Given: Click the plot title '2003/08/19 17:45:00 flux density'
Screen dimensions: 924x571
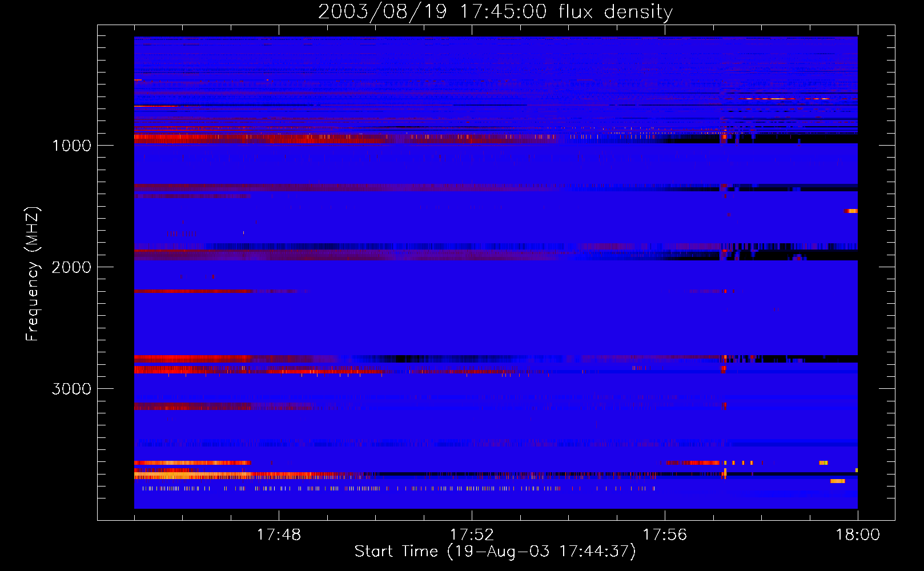Looking at the screenshot, I should point(495,11).
